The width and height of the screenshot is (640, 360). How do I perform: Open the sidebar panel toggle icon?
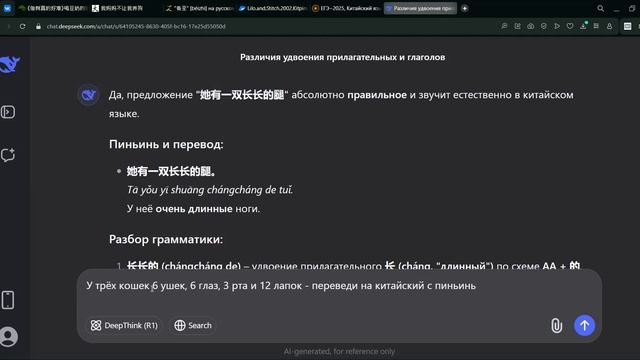8,112
